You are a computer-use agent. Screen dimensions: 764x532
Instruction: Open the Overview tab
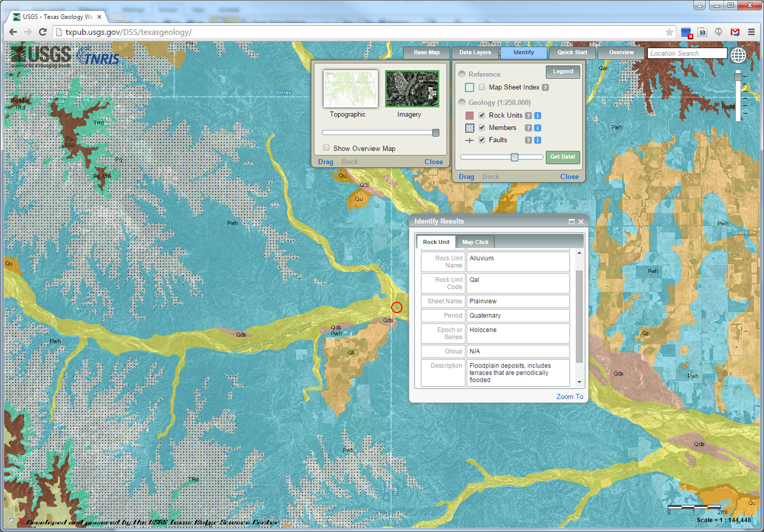621,53
